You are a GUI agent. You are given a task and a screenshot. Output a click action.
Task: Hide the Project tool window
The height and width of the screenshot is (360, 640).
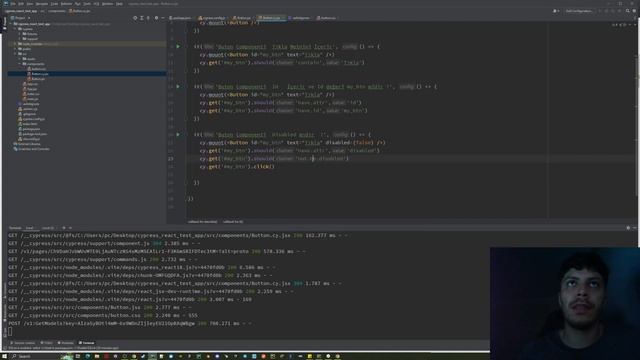pyautogui.click(x=162, y=18)
